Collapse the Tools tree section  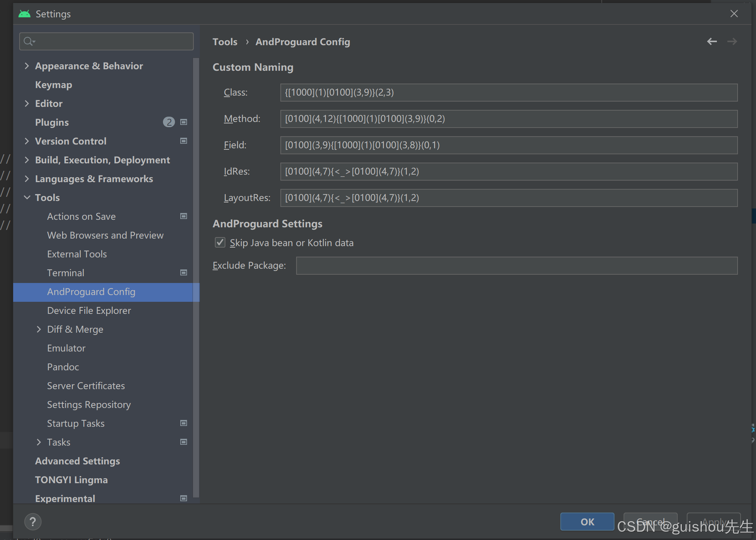pos(27,198)
